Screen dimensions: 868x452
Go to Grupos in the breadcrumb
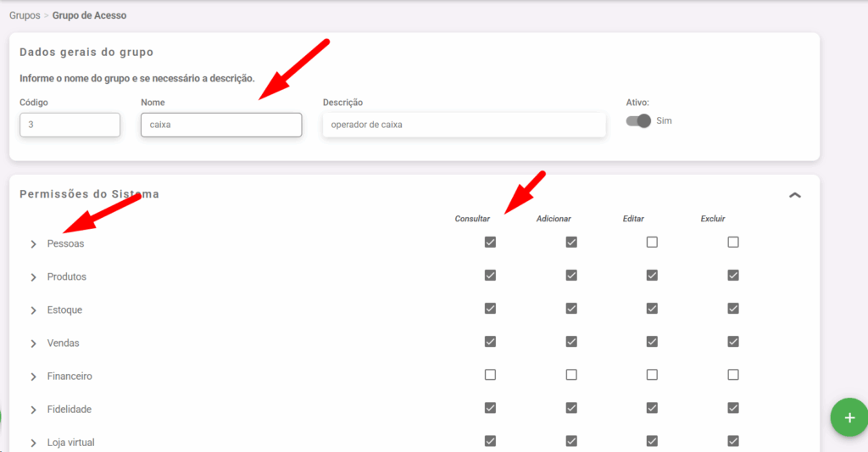pos(25,15)
